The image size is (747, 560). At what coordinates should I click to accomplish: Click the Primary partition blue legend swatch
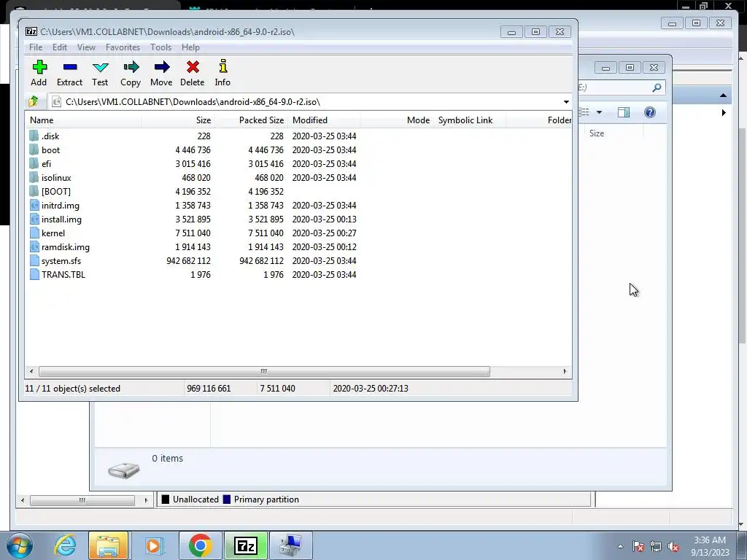tap(227, 499)
